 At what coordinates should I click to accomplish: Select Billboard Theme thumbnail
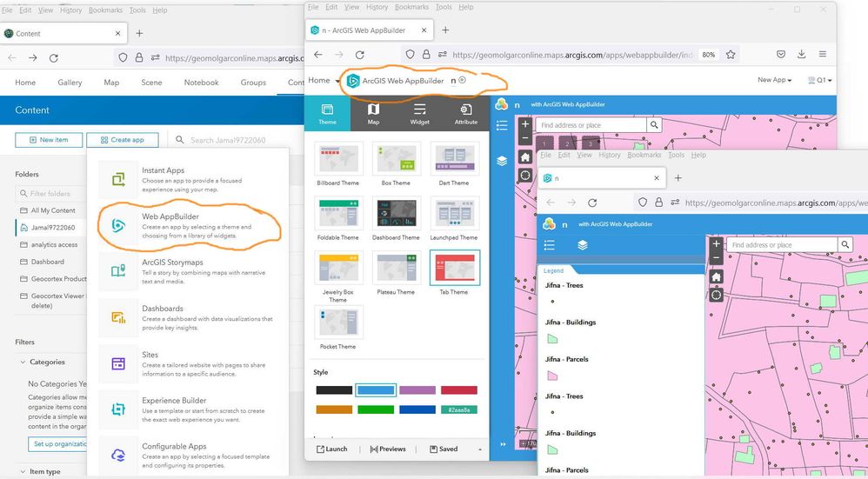tap(338, 159)
